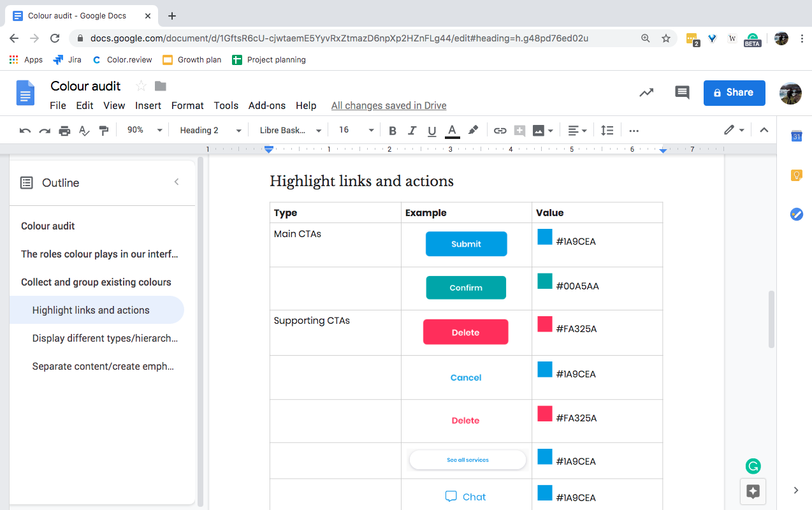The height and width of the screenshot is (510, 812).
Task: Open the editing mode pencil dropdown
Action: pos(734,130)
